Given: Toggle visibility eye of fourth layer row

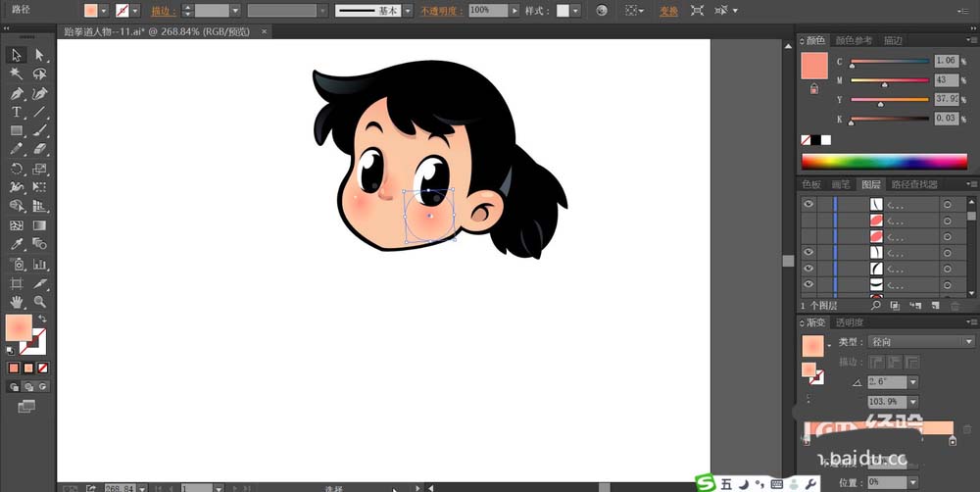Looking at the screenshot, I should pyautogui.click(x=808, y=252).
